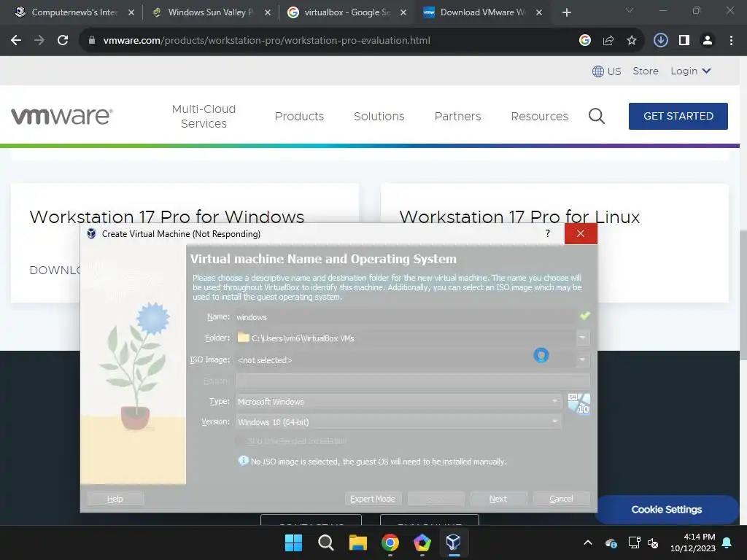
Task: Open the Products menu
Action: [x=299, y=116]
